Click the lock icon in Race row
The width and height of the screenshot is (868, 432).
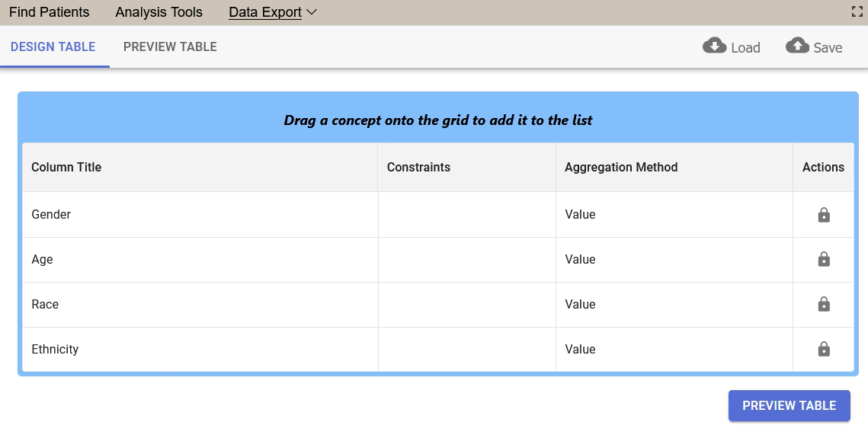click(823, 305)
